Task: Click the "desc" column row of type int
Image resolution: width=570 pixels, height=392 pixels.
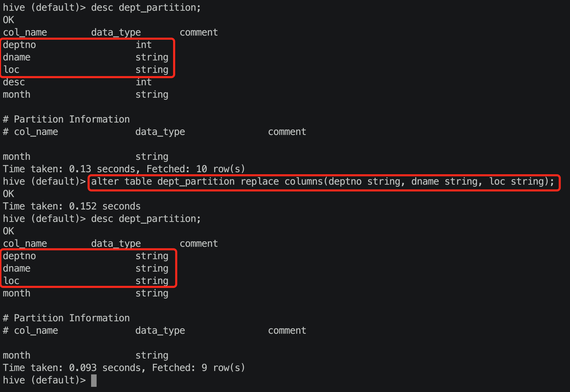Action: pyautogui.click(x=77, y=82)
